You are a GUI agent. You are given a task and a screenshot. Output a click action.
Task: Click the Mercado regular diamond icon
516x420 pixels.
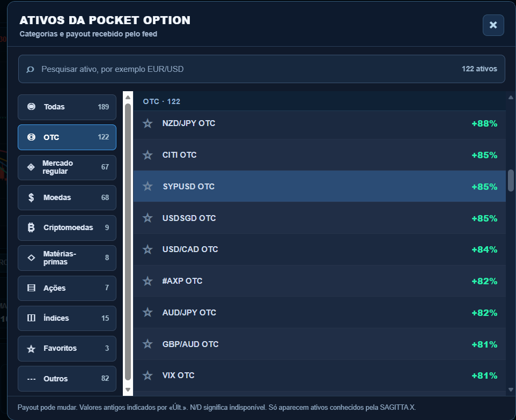tap(31, 167)
